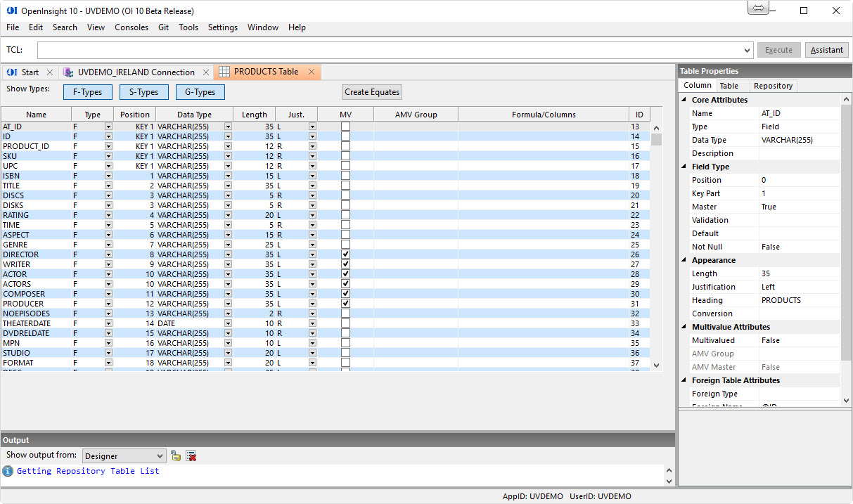Click the double-arrow button in the title bar

pyautogui.click(x=758, y=8)
